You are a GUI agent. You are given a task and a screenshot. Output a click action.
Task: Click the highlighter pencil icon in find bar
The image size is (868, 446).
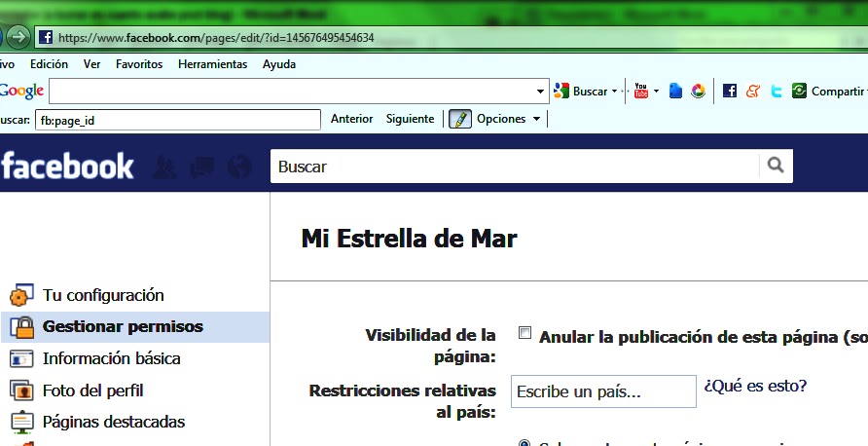click(459, 119)
